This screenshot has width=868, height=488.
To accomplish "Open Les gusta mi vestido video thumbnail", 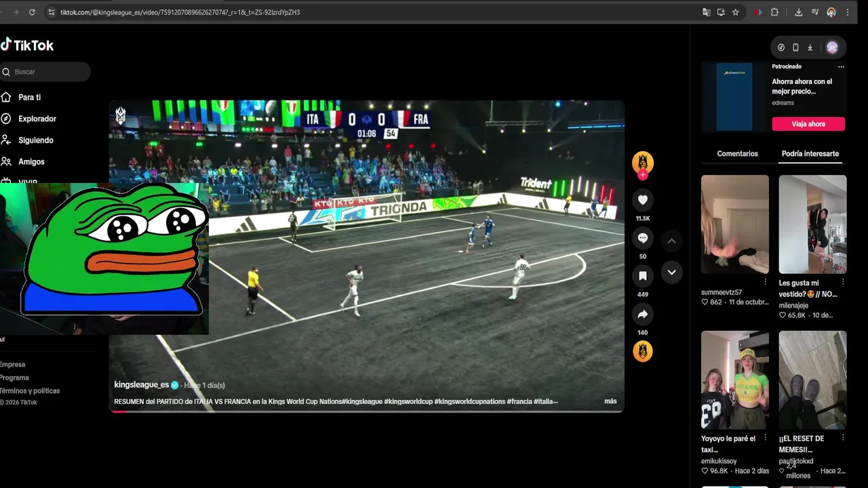I will coord(812,224).
